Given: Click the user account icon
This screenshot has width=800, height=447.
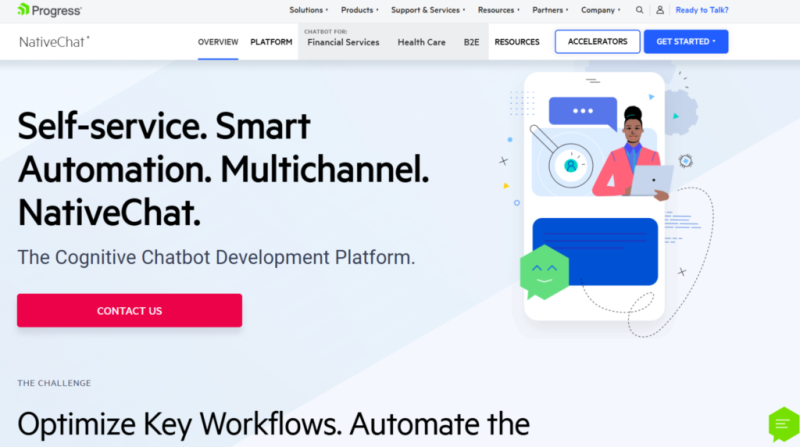Looking at the screenshot, I should click(660, 10).
